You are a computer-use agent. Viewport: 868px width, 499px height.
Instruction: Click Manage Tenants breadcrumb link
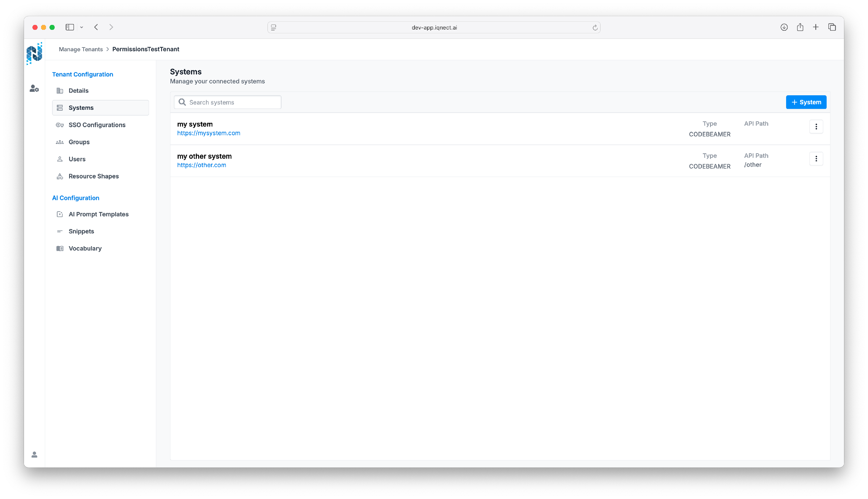click(81, 49)
